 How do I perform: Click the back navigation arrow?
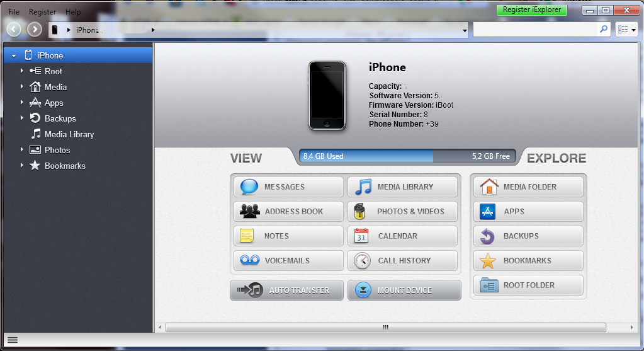pos(14,30)
